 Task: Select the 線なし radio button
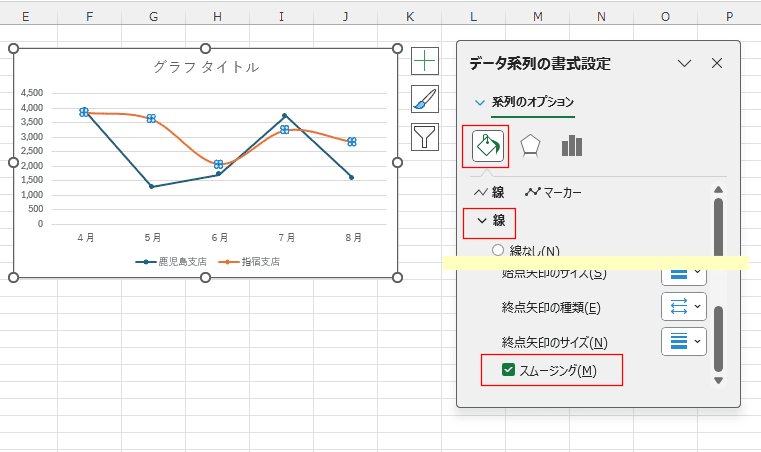pos(498,250)
